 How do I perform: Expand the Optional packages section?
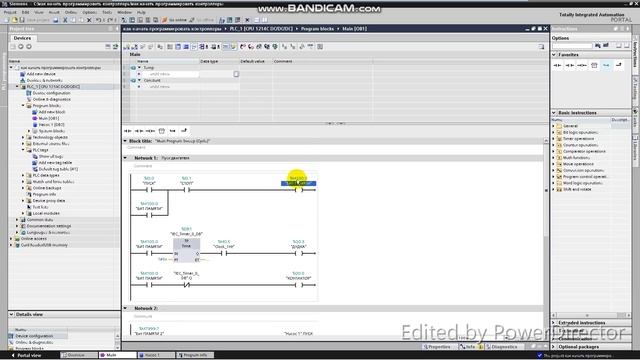(554, 347)
